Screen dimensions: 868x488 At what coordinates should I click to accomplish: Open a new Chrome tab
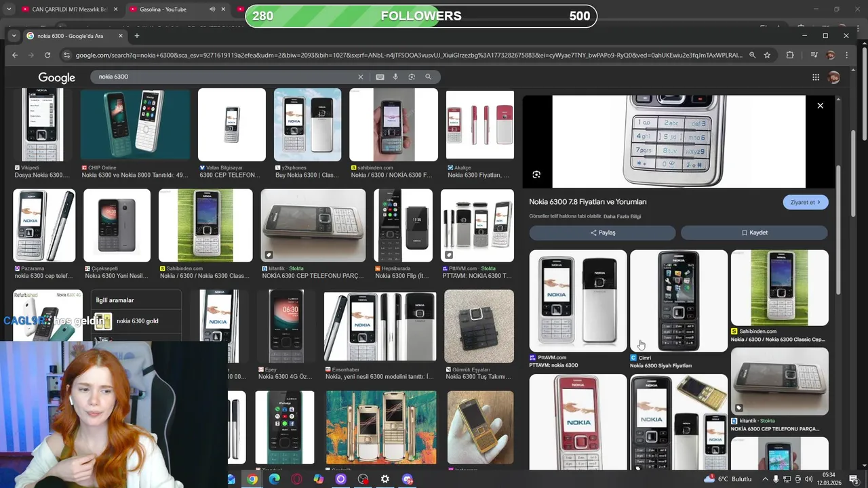[137, 35]
